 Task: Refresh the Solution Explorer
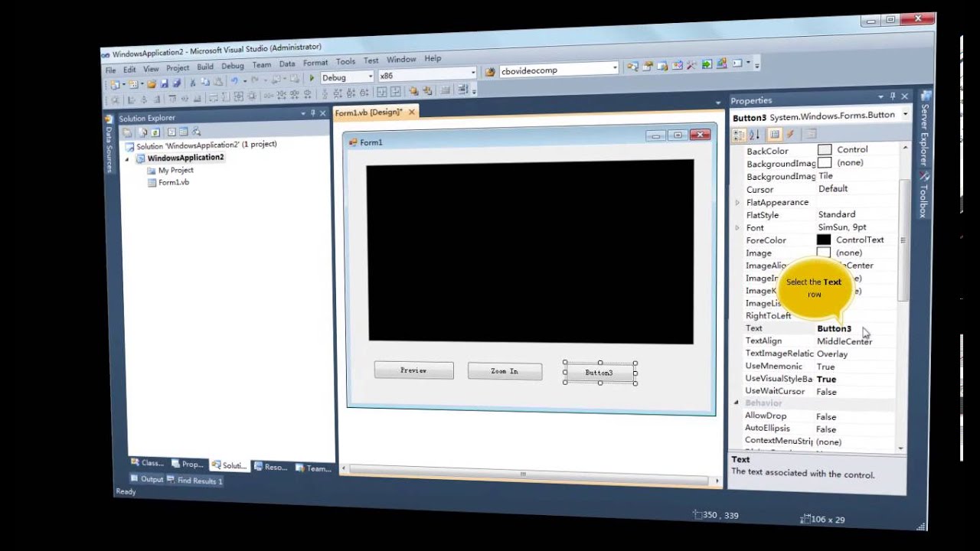click(155, 132)
